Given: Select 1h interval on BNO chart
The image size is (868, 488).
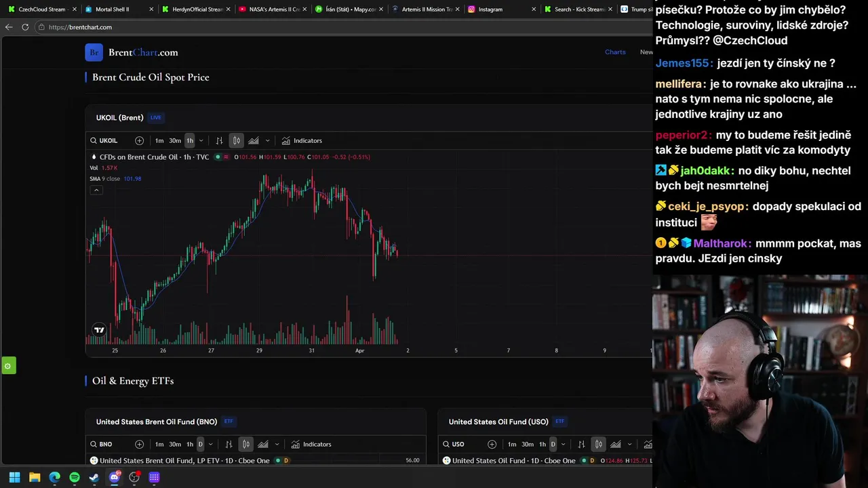Looking at the screenshot, I should click(x=190, y=444).
